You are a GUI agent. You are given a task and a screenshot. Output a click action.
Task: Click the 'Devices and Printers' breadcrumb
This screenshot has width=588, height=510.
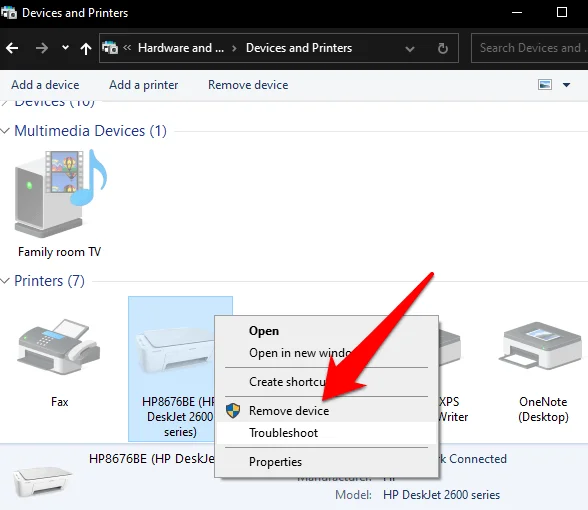[x=299, y=48]
